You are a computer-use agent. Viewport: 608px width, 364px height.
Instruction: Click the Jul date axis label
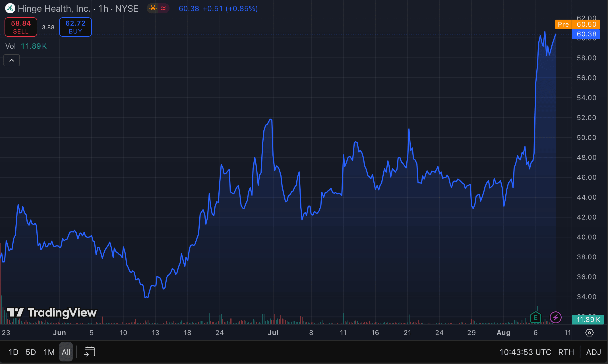[273, 333]
